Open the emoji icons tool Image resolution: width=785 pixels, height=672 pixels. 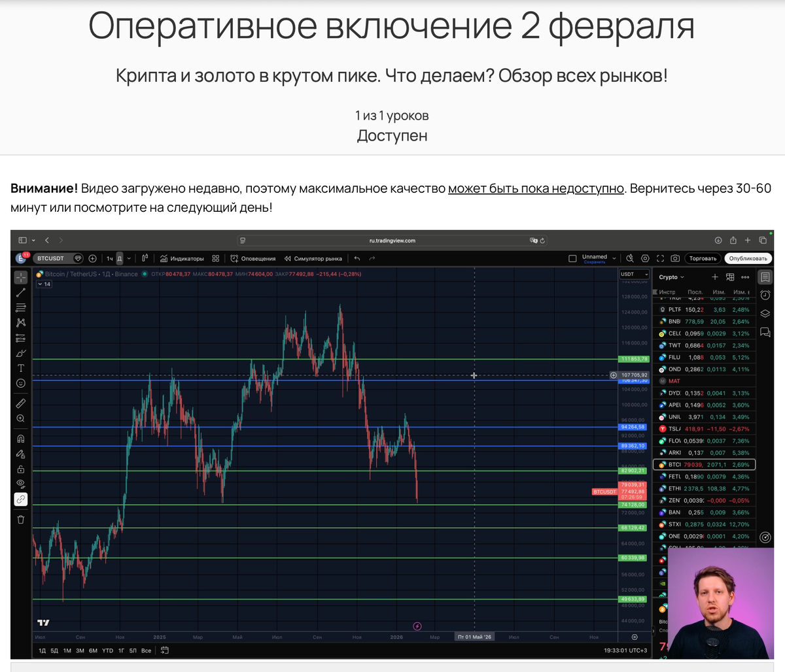coord(21,383)
